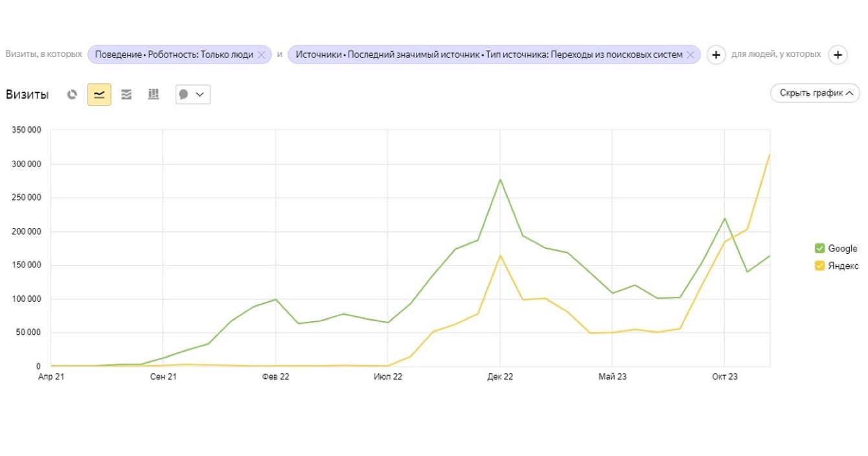The width and height of the screenshot is (868, 456).
Task: Add a visit condition with the first plus
Action: coord(716,55)
